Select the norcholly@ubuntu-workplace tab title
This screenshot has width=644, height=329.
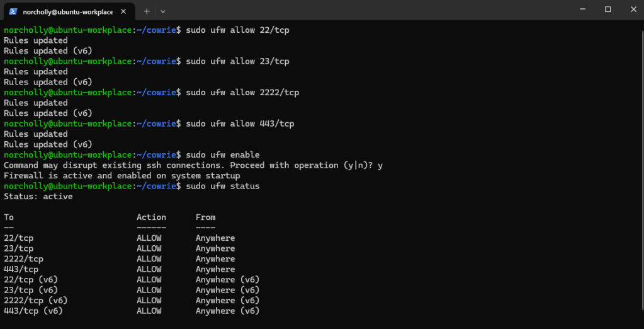(67, 11)
